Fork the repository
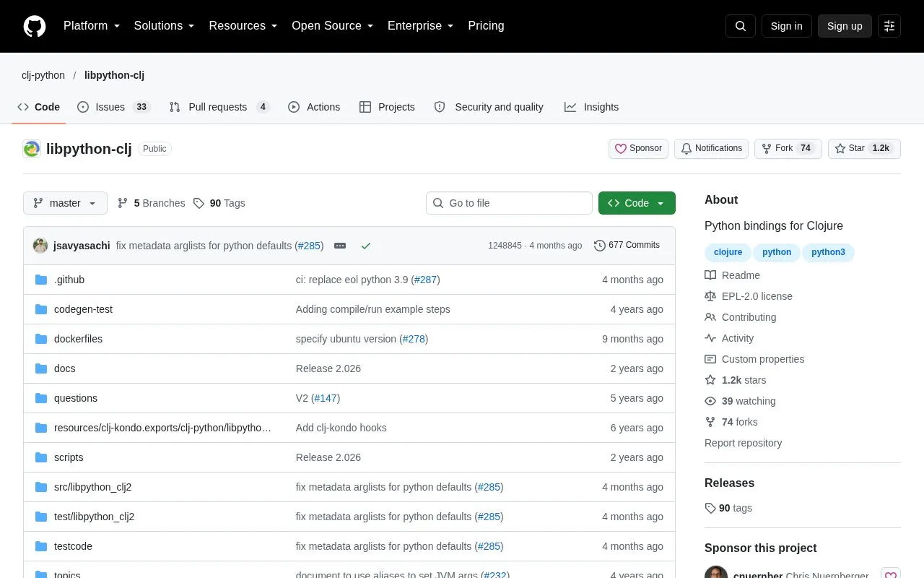This screenshot has width=924, height=578. tap(788, 149)
